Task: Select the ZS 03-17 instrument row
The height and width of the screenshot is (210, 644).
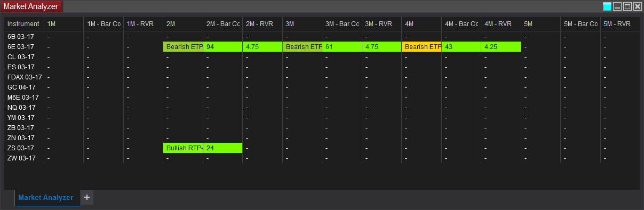Action: point(322,148)
